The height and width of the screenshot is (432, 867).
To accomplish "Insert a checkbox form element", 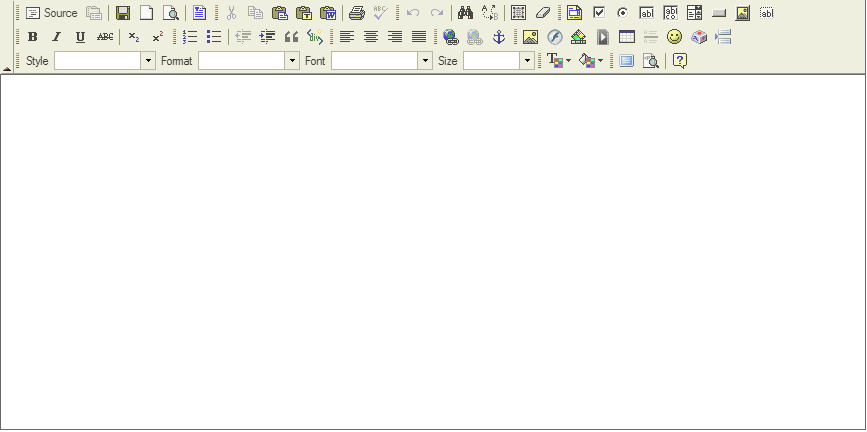I will pos(599,13).
